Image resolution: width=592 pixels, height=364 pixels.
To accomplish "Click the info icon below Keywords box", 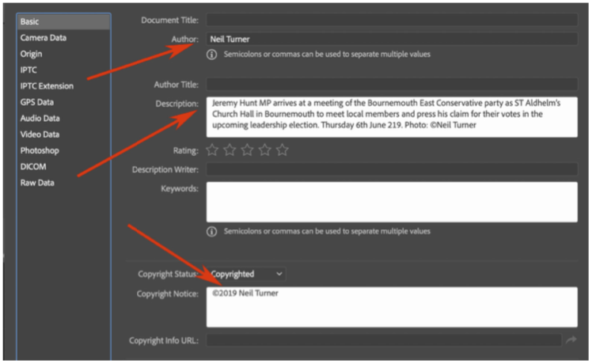I will coord(212,232).
